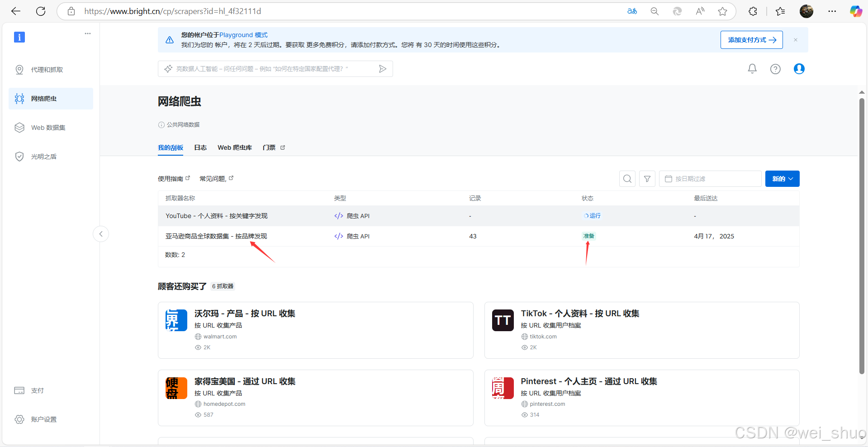Reload the page with the refresh icon

click(x=41, y=11)
